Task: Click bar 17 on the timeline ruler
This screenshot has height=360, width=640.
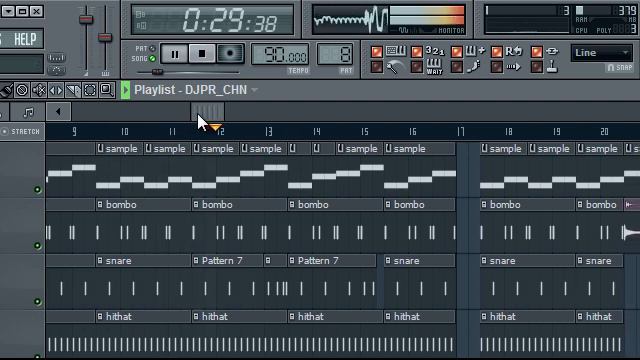Action: [x=461, y=131]
